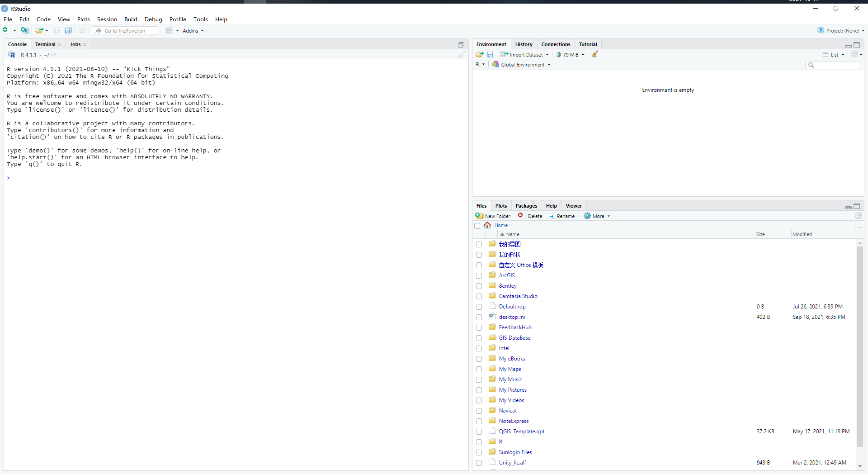Click the clear console broom icon
This screenshot has width=868, height=474.
(x=461, y=55)
